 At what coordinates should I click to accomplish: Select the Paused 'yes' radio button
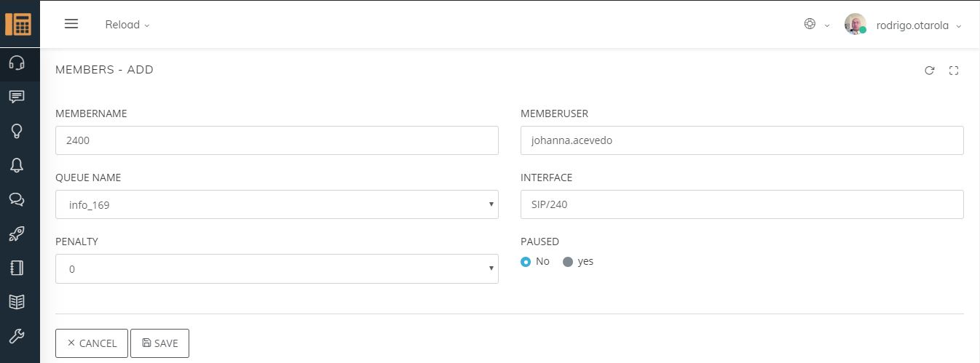point(568,262)
